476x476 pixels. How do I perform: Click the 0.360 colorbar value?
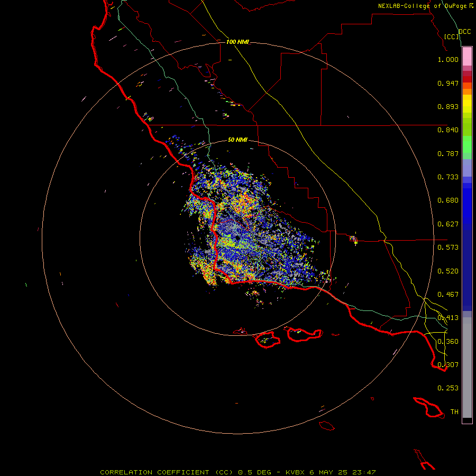point(448,342)
